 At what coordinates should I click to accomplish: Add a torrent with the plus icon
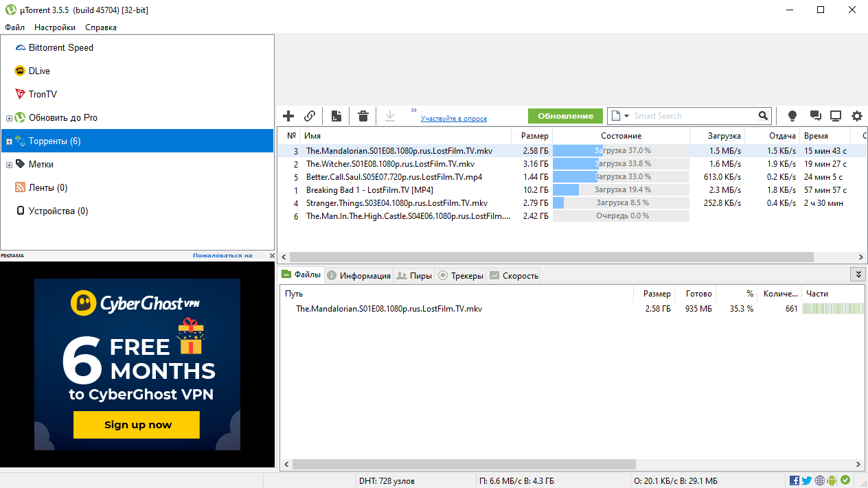click(288, 116)
